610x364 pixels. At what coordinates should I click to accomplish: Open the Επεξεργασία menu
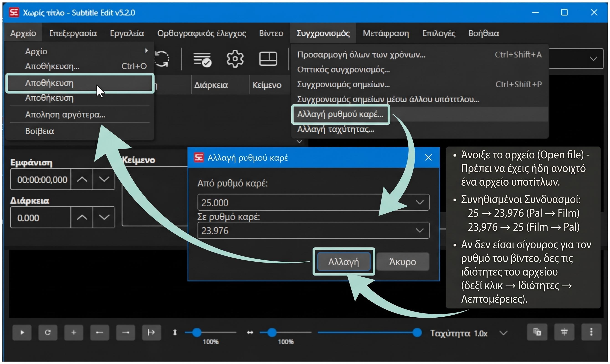coord(73,33)
